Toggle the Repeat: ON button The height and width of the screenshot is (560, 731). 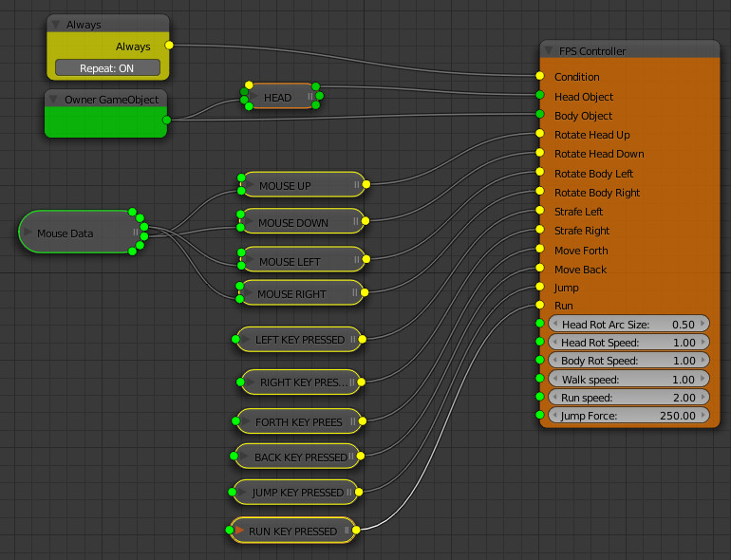click(x=106, y=67)
